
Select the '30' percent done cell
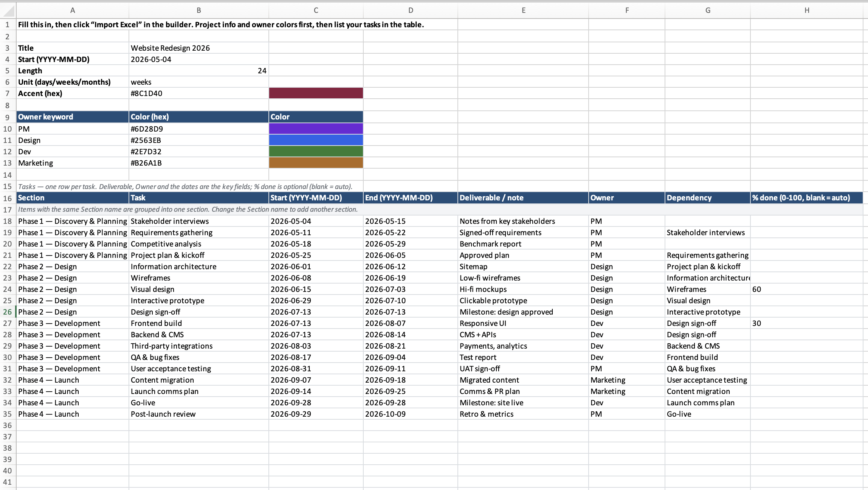(x=807, y=323)
